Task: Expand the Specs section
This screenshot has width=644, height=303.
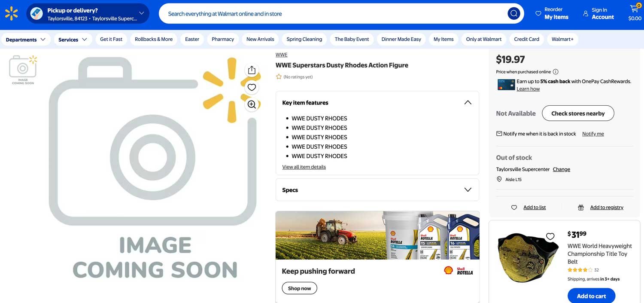Action: (468, 190)
